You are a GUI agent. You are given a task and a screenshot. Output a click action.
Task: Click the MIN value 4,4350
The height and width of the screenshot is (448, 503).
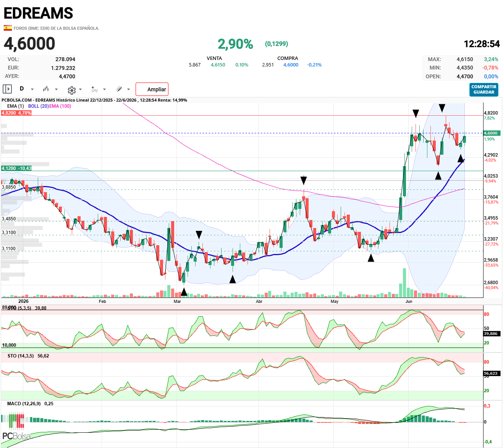(x=465, y=68)
